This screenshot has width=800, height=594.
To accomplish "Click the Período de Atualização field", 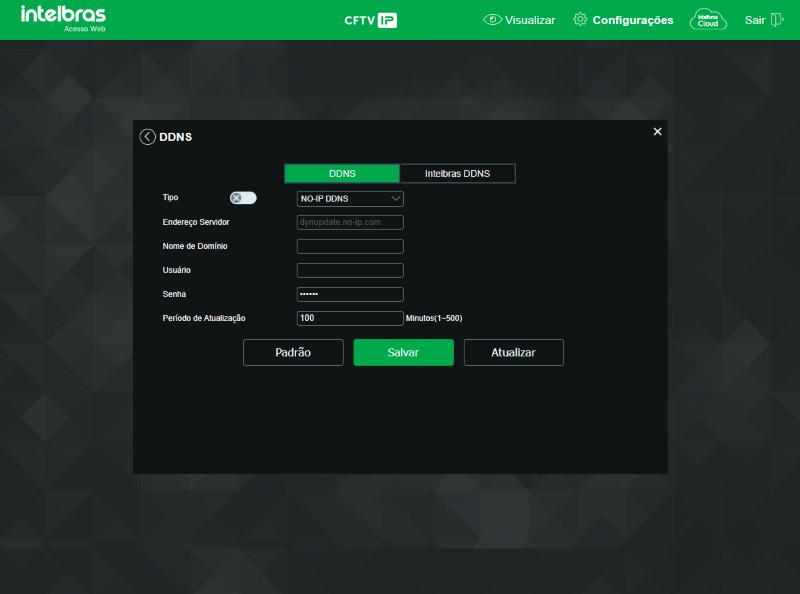I will [350, 318].
